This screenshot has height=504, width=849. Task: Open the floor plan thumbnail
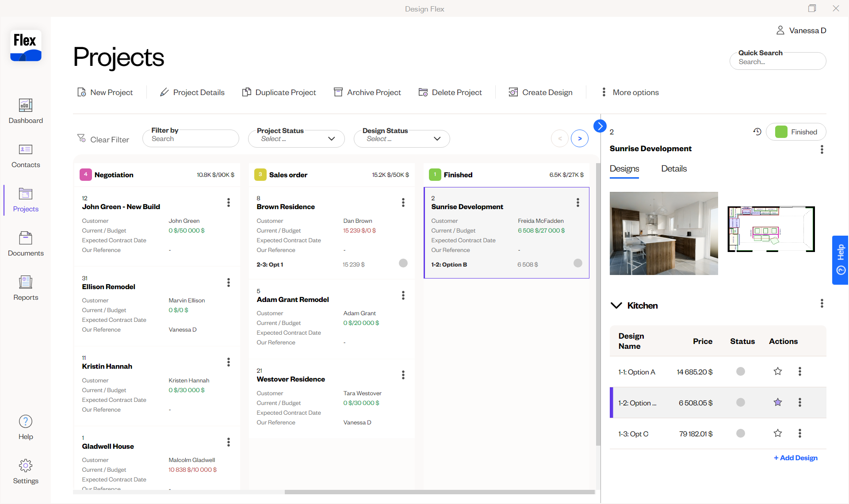pos(771,229)
